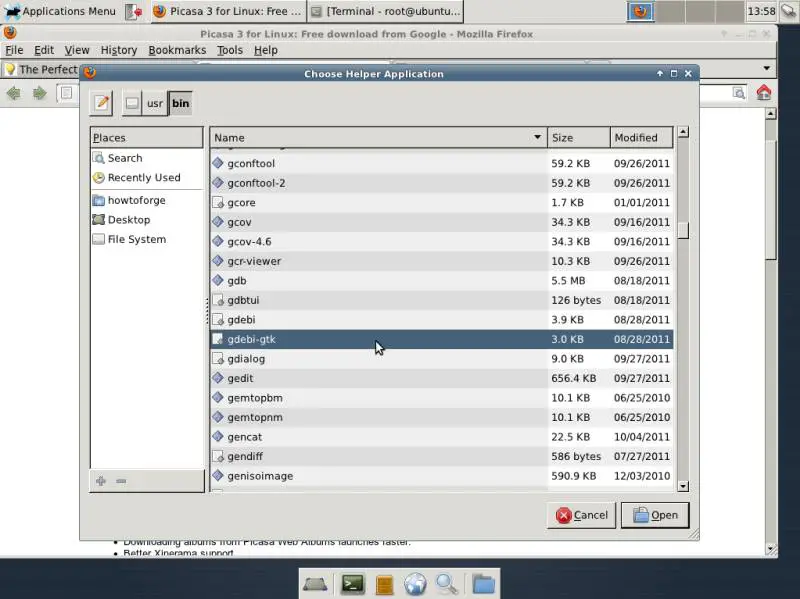The height and width of the screenshot is (599, 800).
Task: Click the gcore script file icon
Action: 218,203
